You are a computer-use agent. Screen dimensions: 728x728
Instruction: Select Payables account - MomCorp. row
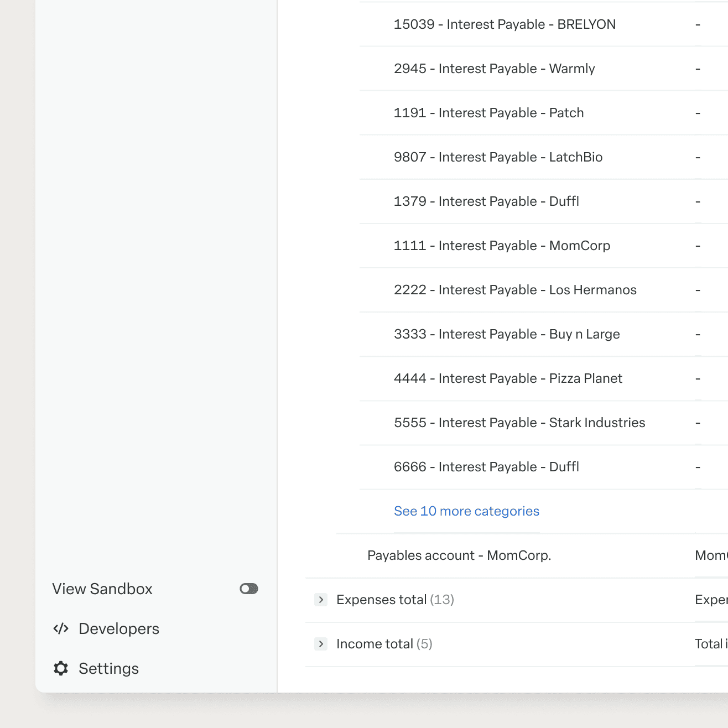(x=459, y=555)
